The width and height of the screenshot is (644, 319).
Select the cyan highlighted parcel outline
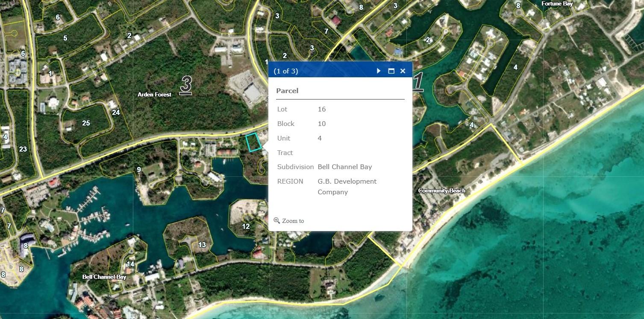(x=253, y=142)
